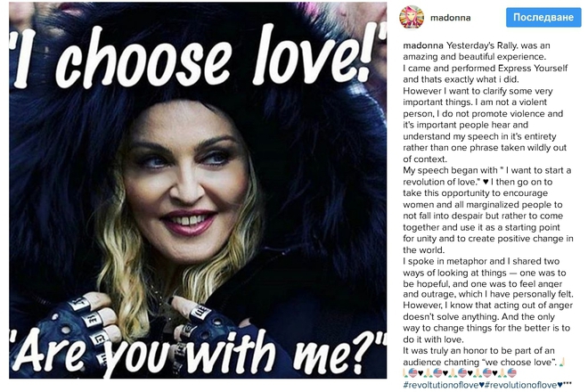Click the 'I choose love!' text on the photo

coord(198,56)
